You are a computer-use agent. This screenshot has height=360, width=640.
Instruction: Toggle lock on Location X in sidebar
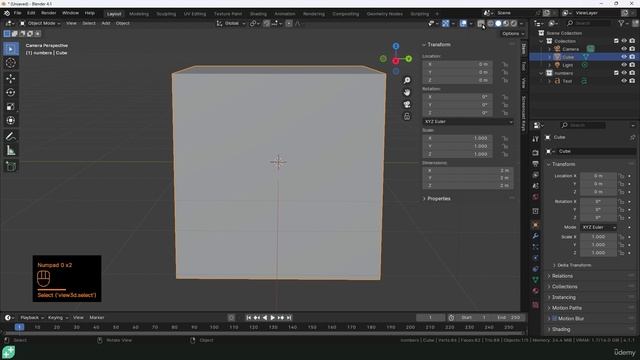pyautogui.click(x=505, y=64)
